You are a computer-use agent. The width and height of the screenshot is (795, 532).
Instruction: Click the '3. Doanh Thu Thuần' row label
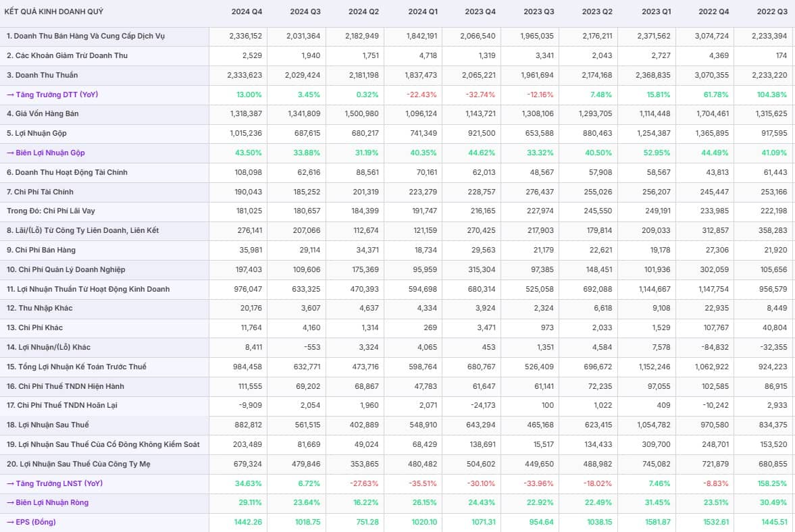point(42,75)
